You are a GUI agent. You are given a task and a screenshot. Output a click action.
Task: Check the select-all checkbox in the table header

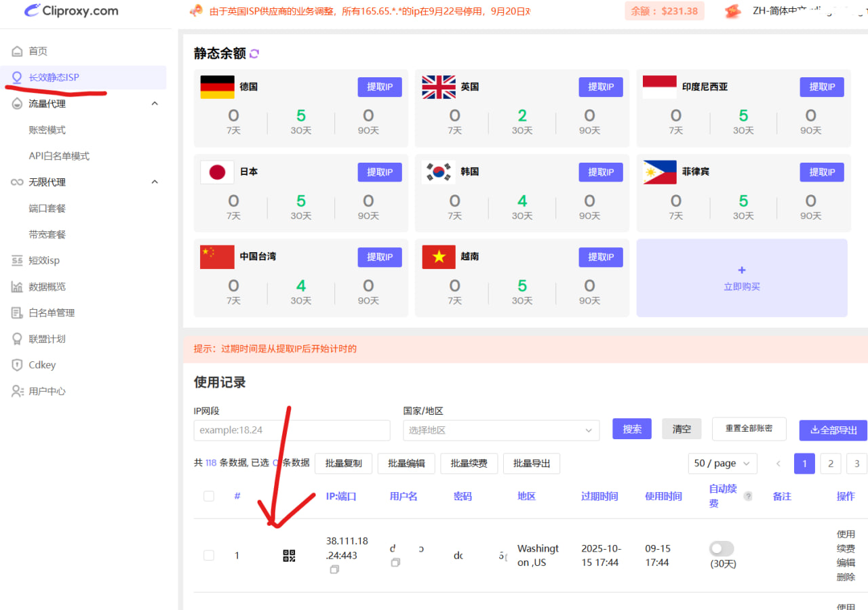pos(209,496)
